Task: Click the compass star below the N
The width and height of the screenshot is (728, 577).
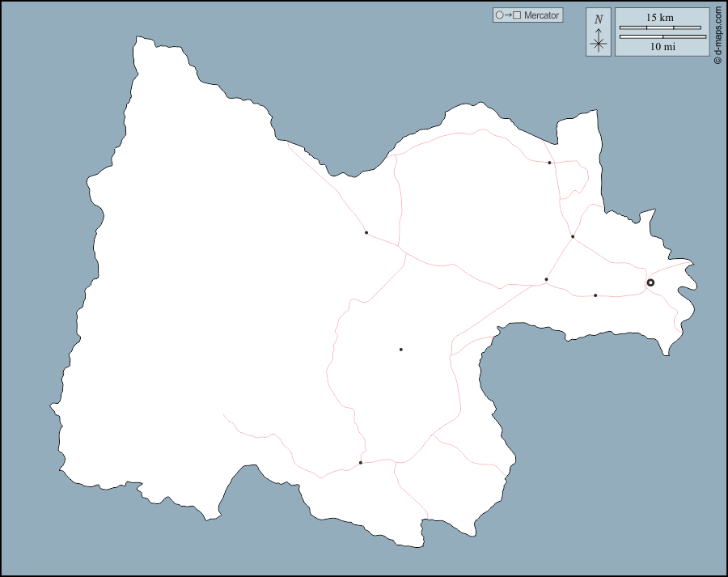Action: (x=599, y=44)
